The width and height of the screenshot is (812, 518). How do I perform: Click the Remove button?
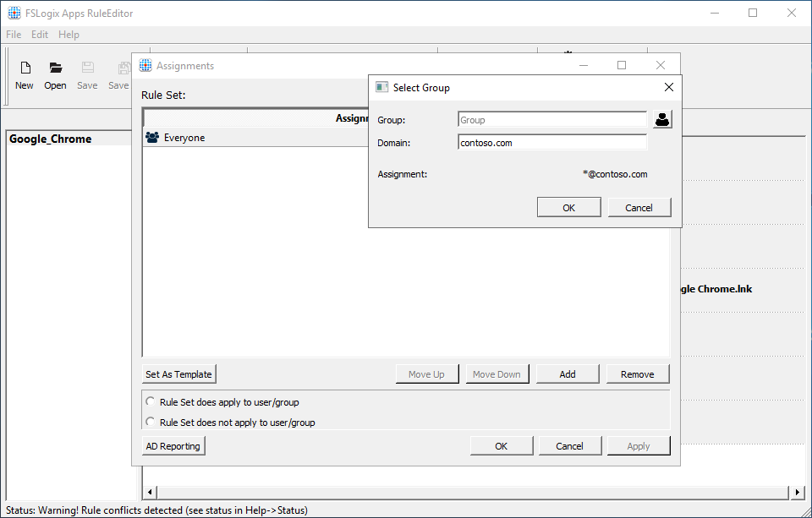(638, 374)
